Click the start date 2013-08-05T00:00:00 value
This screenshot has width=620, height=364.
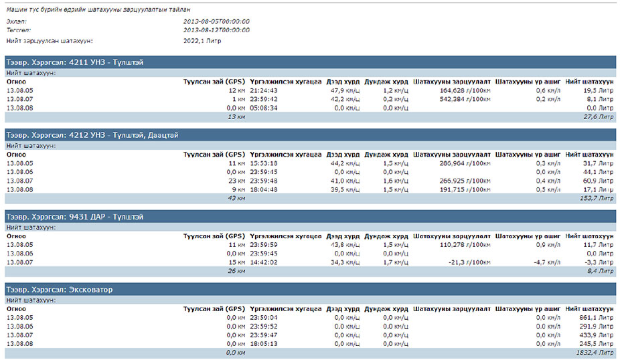tap(216, 22)
